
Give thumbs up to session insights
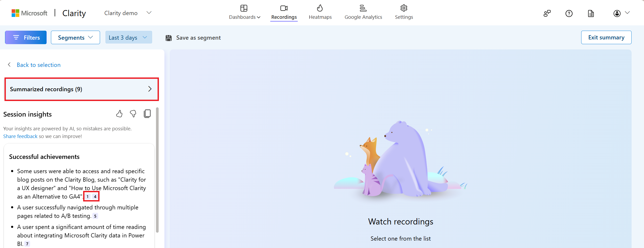click(119, 114)
